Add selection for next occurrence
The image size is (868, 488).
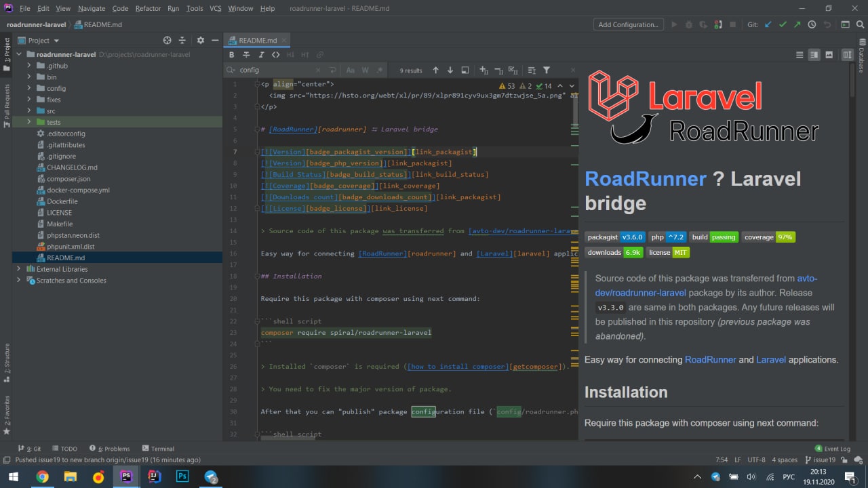point(484,70)
